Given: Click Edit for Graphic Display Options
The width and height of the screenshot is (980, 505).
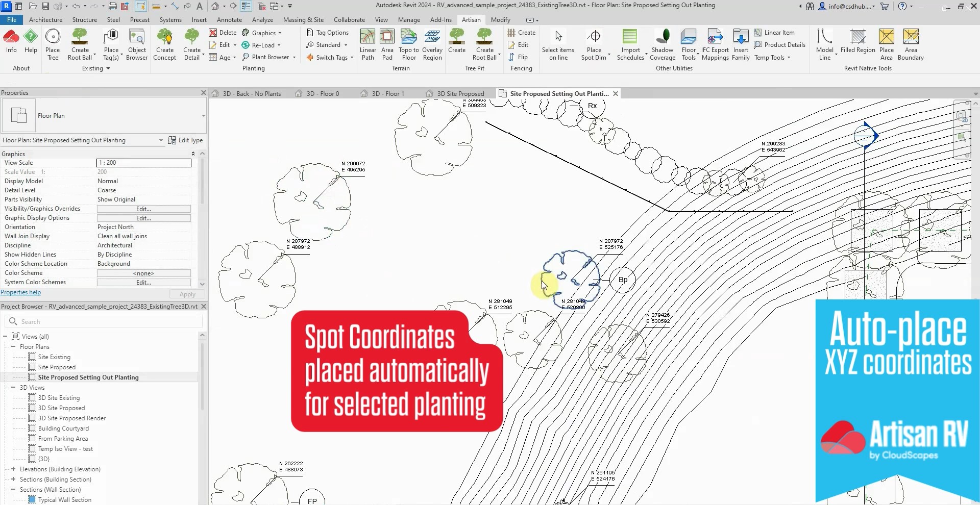Looking at the screenshot, I should click(x=144, y=218).
